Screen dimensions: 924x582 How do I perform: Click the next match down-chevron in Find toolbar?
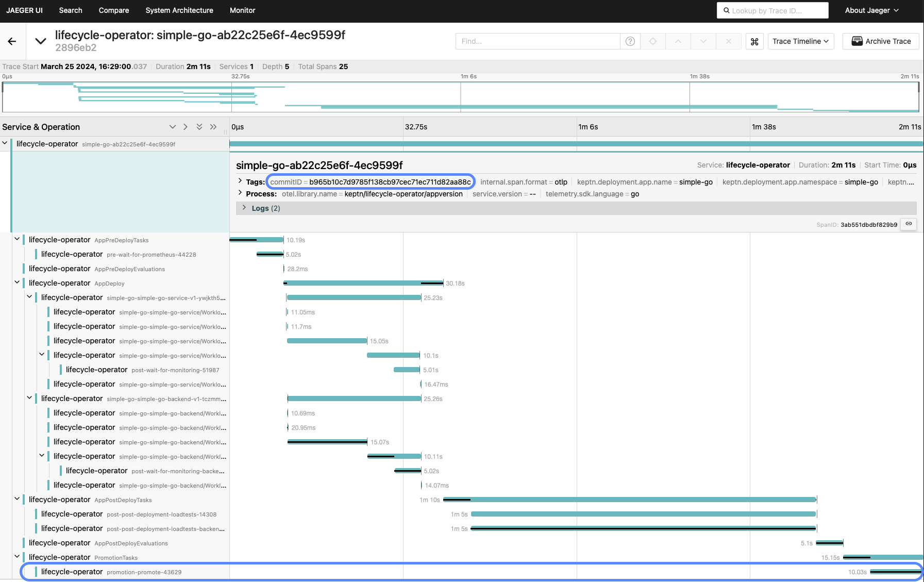(x=703, y=41)
